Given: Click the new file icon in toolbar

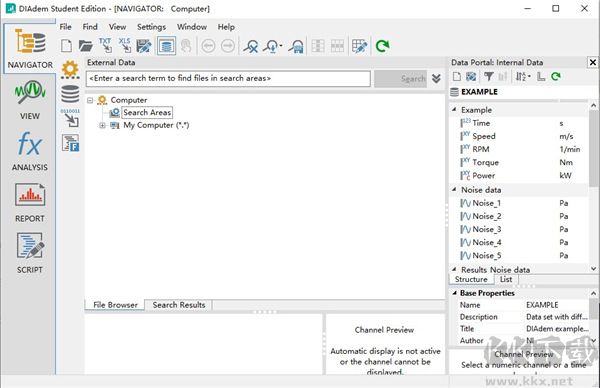Looking at the screenshot, I should [x=67, y=46].
